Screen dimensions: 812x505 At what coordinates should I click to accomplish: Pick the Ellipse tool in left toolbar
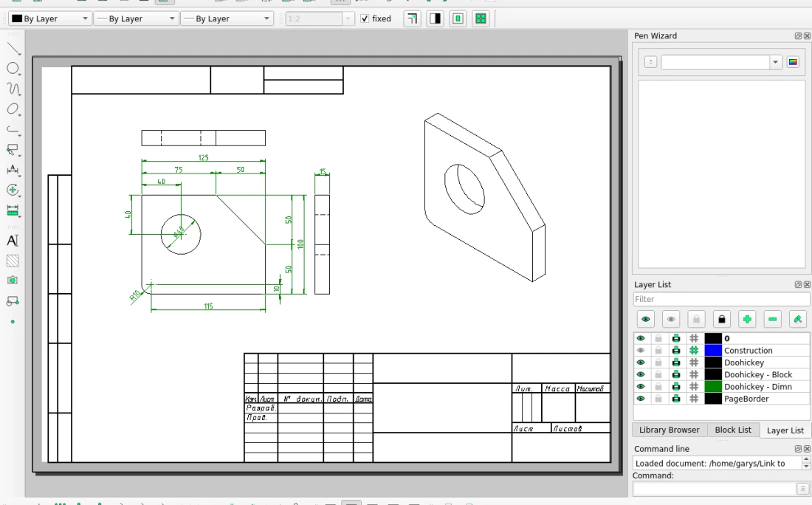tap(13, 109)
